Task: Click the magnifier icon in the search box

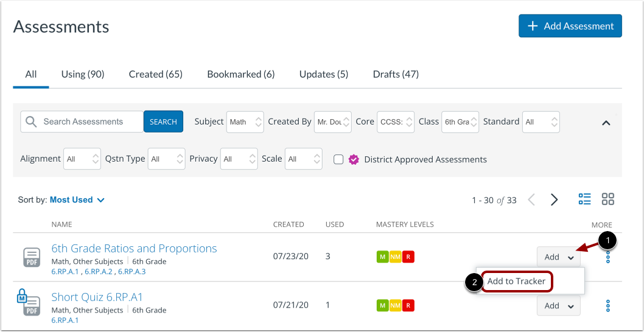Action: (32, 122)
